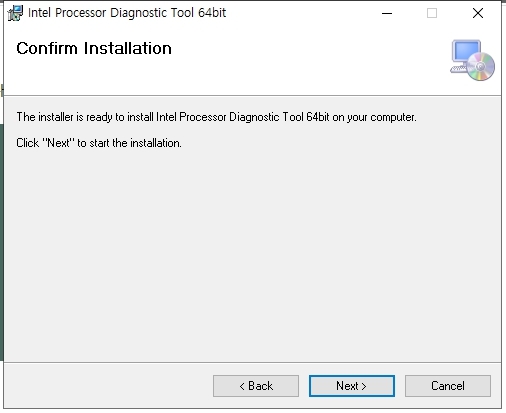
Task: Click the computer and disc setup graphic
Action: 472,60
